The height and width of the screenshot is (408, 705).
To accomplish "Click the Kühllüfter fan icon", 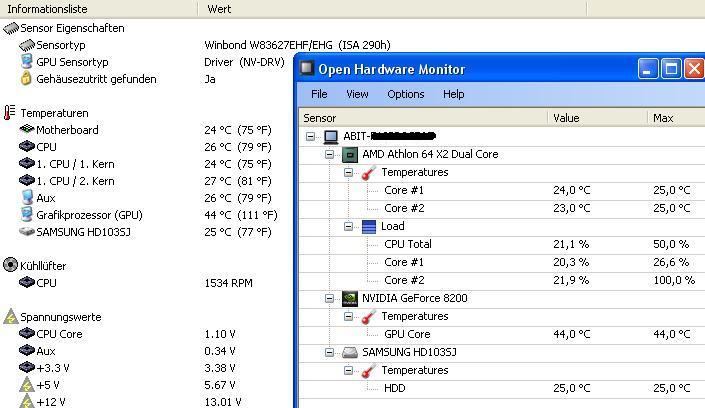I will coord(10,265).
